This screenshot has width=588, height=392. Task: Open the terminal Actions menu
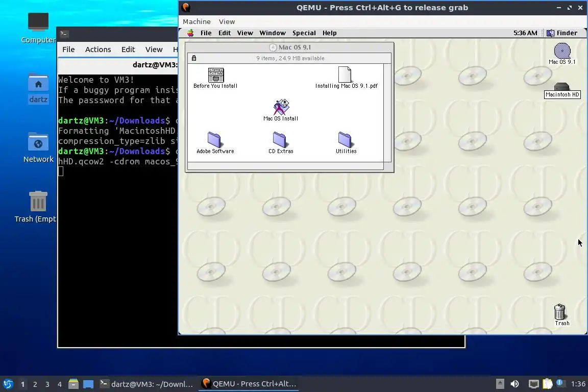98,50
